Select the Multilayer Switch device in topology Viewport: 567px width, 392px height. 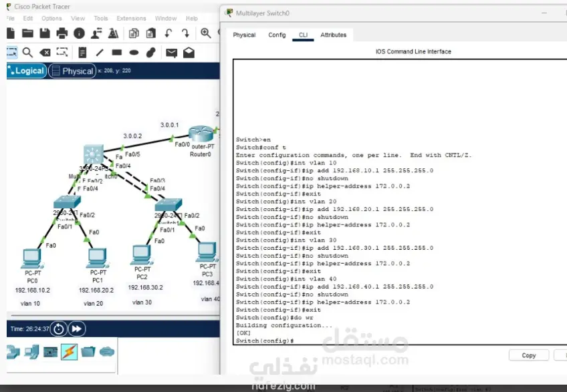[x=93, y=155]
